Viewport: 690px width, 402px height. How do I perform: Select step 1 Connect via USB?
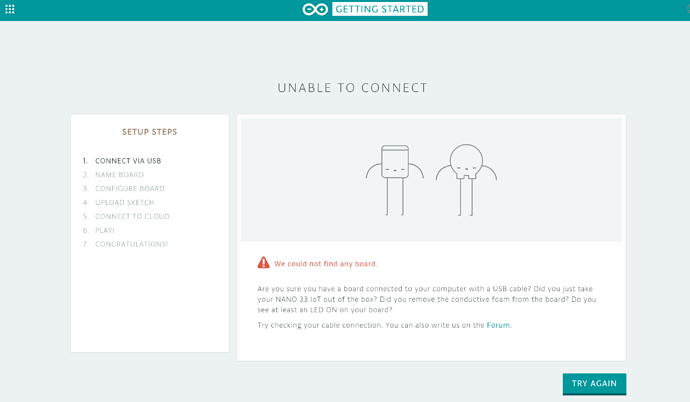(x=127, y=160)
